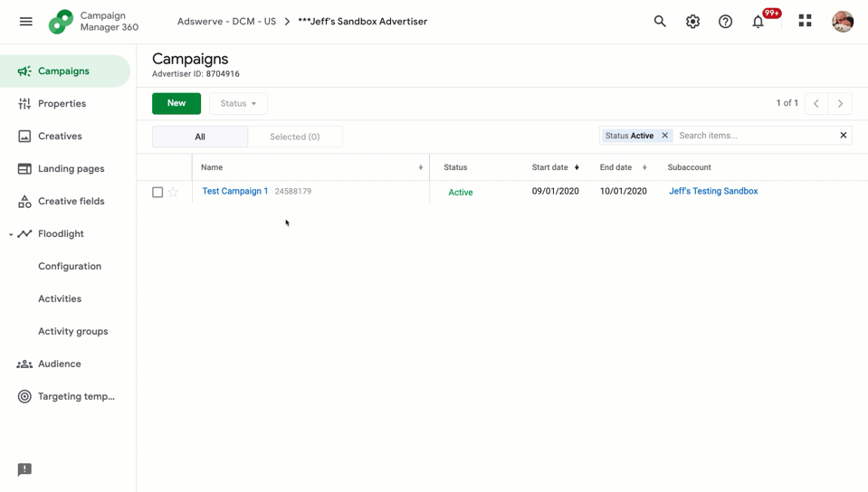Click the Search items input field
868x492 pixels.
click(x=756, y=135)
